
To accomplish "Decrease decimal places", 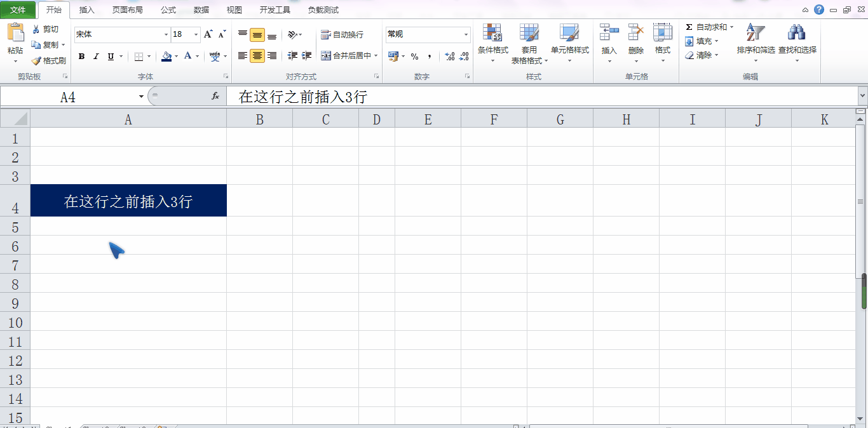I will click(x=465, y=57).
